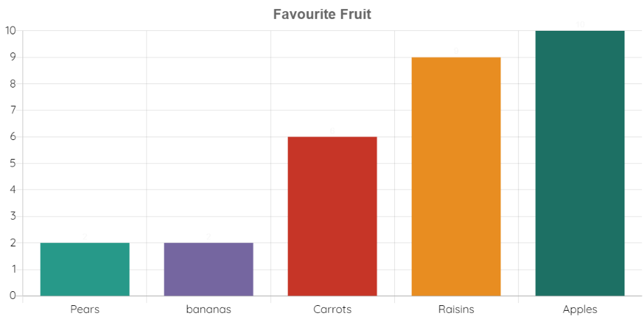Click the 0 tick on y-axis
644x322 pixels.
point(13,295)
